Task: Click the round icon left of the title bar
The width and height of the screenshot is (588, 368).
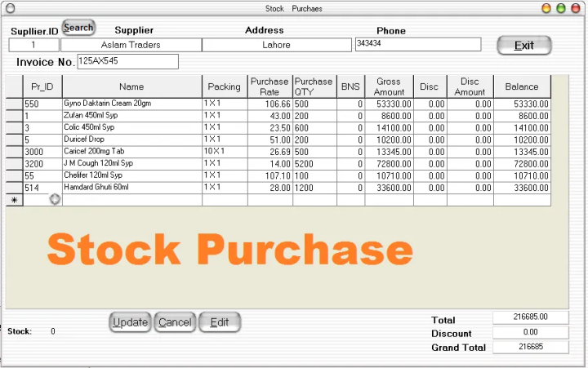Action: 11,8
